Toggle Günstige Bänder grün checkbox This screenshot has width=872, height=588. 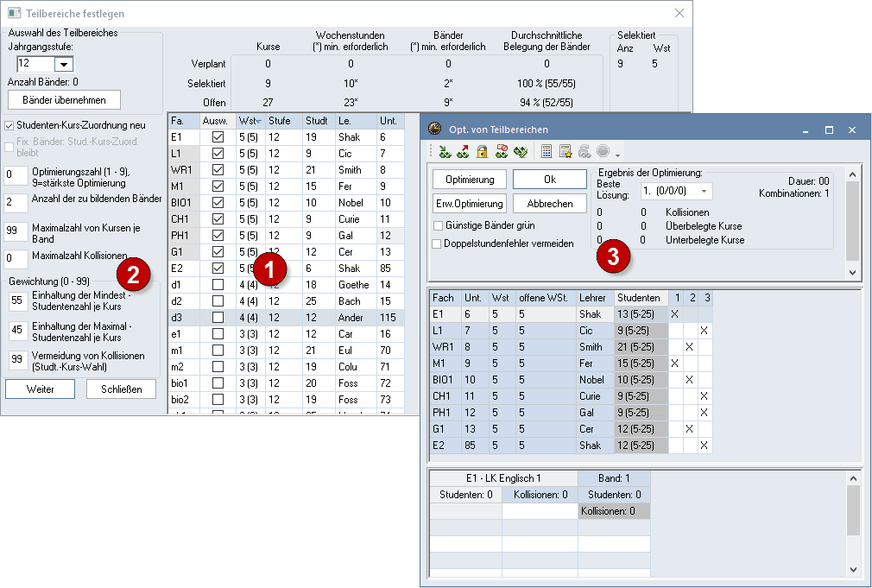(439, 225)
